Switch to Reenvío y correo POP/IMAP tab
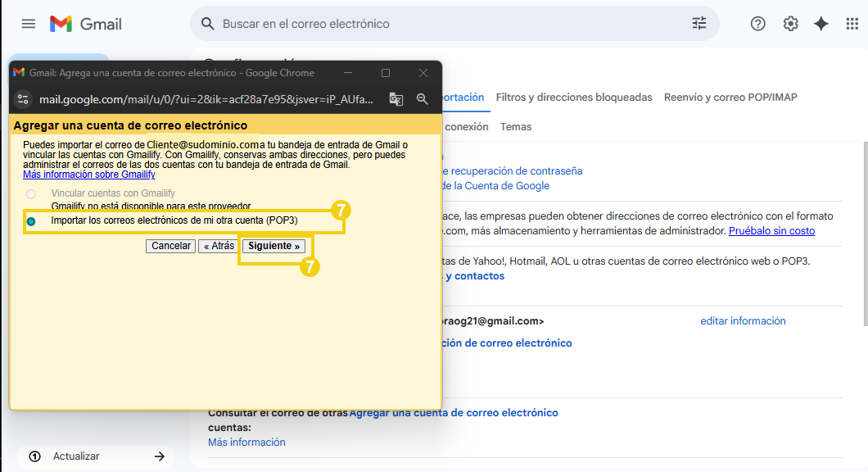The width and height of the screenshot is (868, 472). [x=730, y=97]
